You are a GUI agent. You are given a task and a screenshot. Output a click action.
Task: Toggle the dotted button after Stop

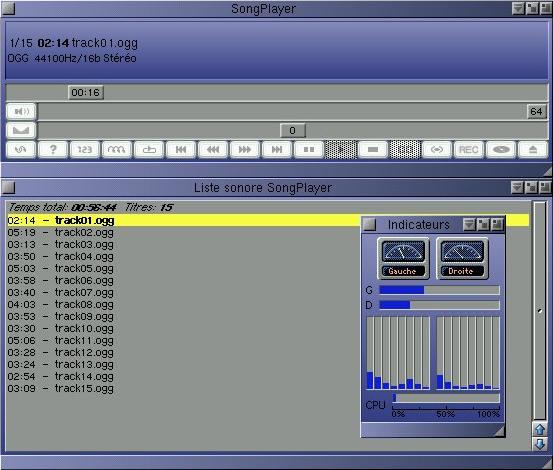(405, 149)
